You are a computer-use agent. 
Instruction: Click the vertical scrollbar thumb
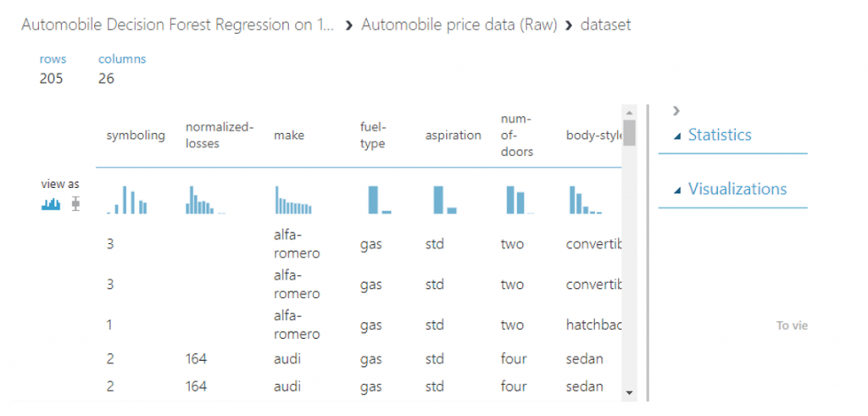[x=629, y=132]
